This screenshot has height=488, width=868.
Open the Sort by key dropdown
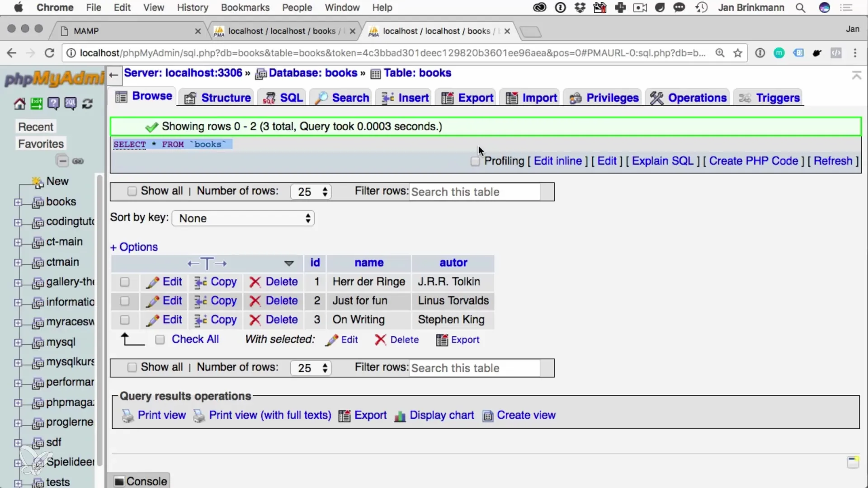pos(243,219)
